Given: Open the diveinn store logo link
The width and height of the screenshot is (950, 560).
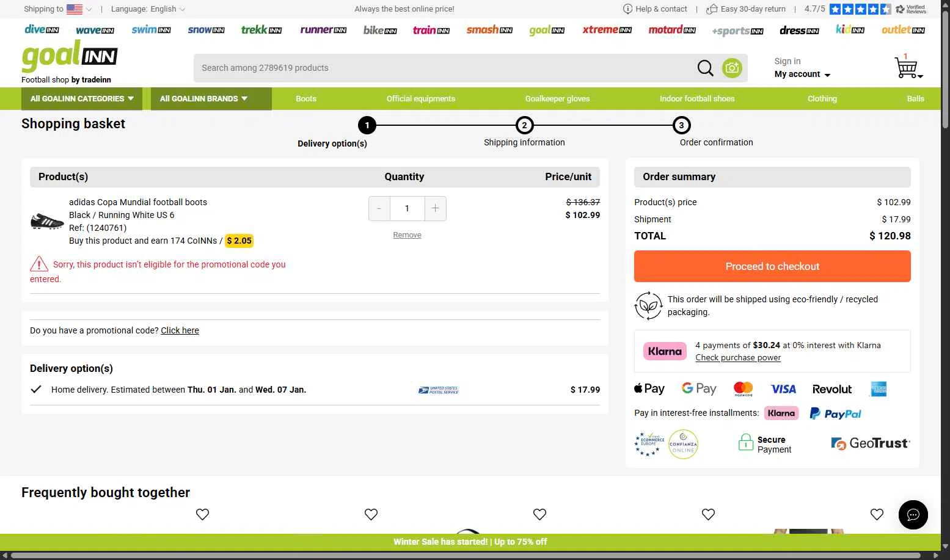Looking at the screenshot, I should 42,29.
